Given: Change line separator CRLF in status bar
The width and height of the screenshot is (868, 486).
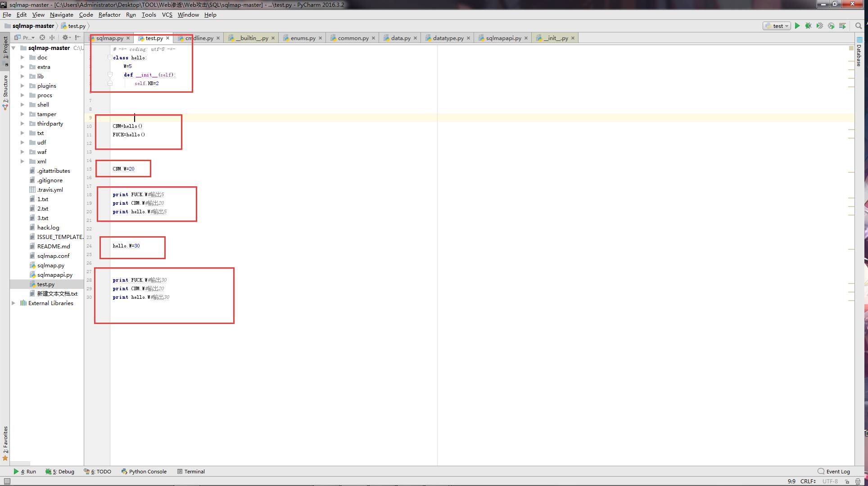Looking at the screenshot, I should (808, 481).
